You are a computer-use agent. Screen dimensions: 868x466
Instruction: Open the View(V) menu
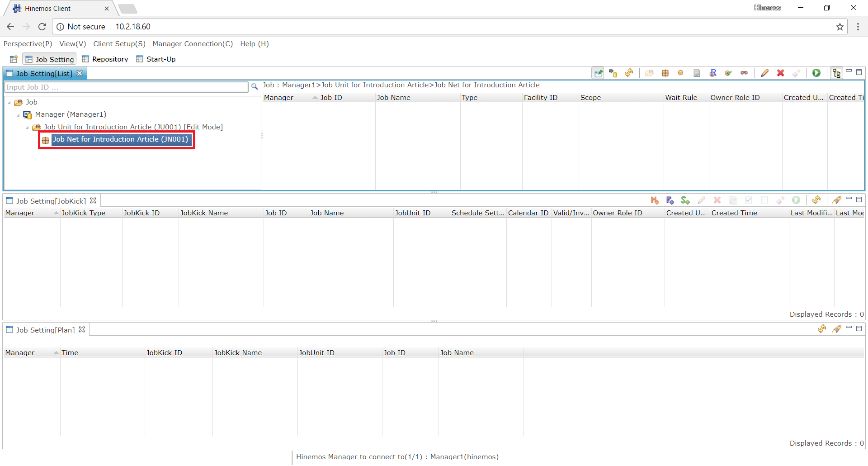coord(72,43)
